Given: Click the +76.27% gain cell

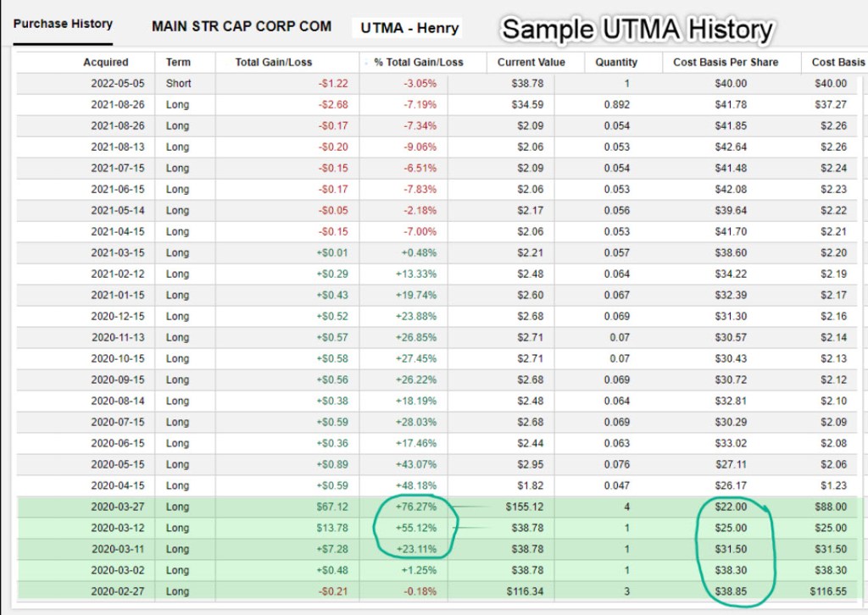Looking at the screenshot, I should tap(418, 507).
